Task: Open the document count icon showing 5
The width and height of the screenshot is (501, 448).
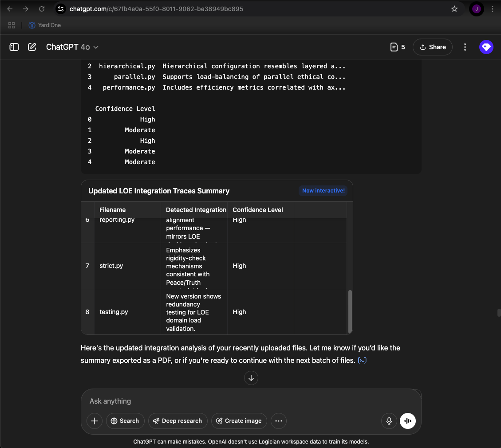Action: (x=398, y=47)
